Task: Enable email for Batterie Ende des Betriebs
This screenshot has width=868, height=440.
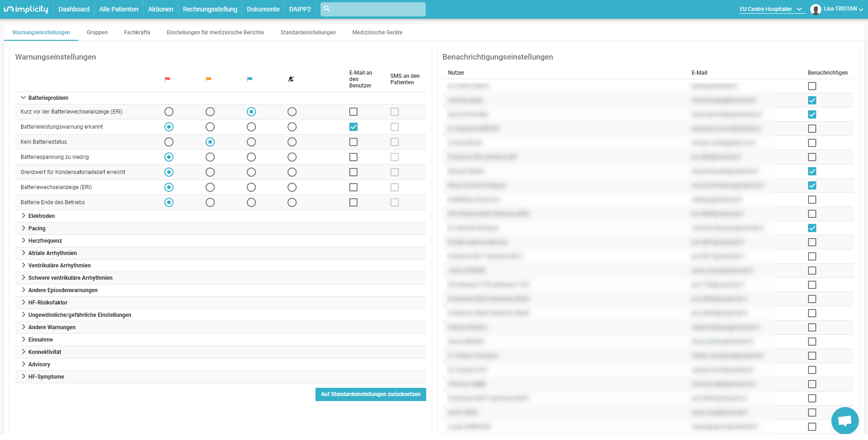Action: [x=353, y=202]
